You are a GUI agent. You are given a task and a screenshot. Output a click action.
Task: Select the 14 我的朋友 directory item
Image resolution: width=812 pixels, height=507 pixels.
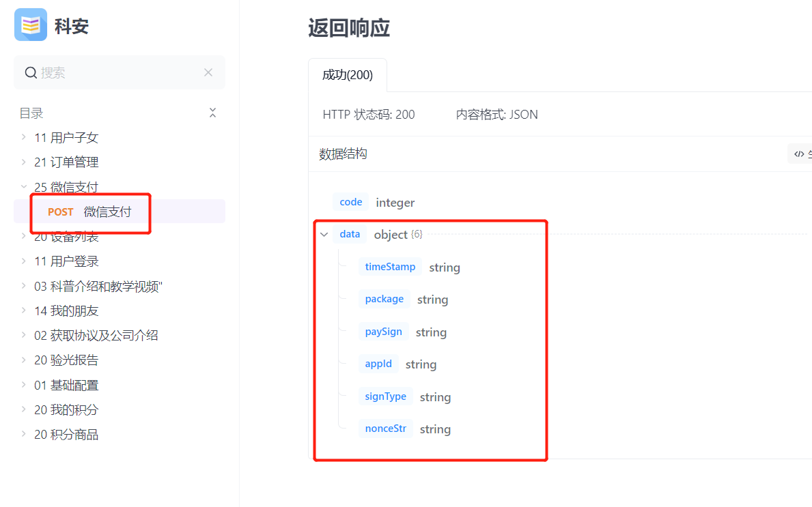tap(66, 311)
